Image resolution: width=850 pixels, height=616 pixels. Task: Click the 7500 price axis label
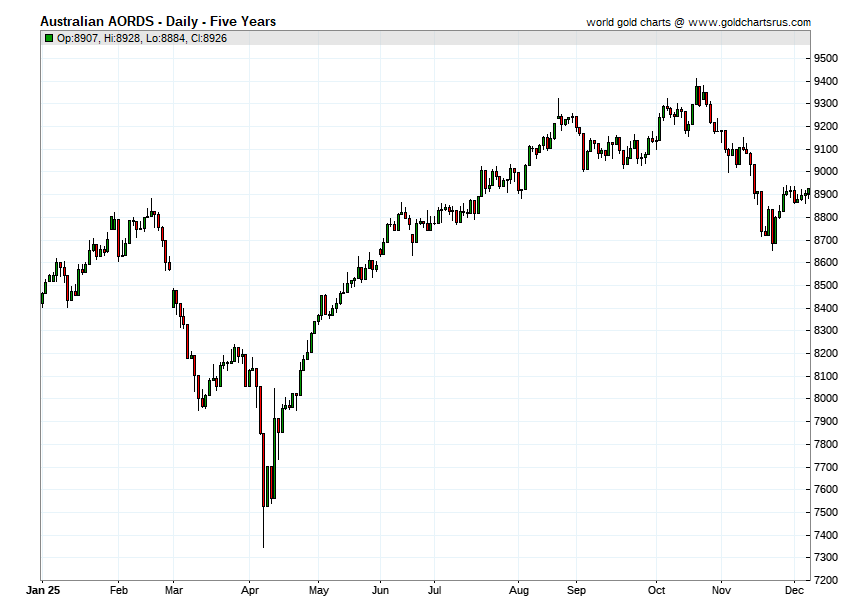[x=826, y=512]
